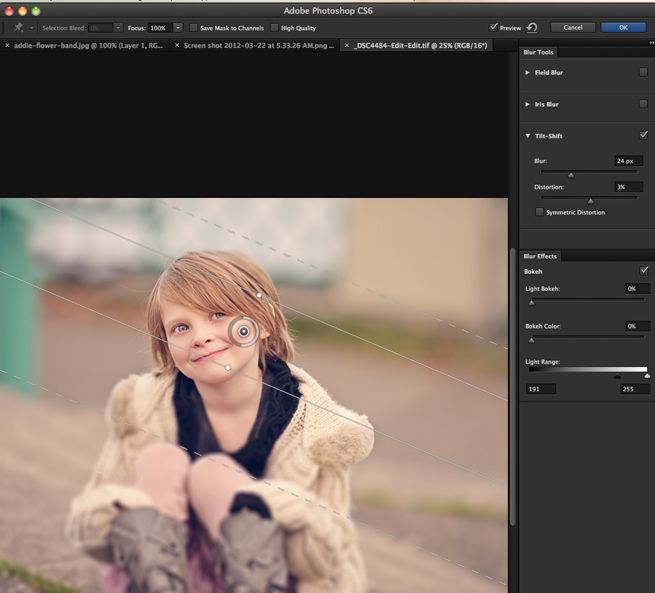Close the Screen shot 2012-03-22 tab
The width and height of the screenshot is (655, 593).
click(178, 46)
